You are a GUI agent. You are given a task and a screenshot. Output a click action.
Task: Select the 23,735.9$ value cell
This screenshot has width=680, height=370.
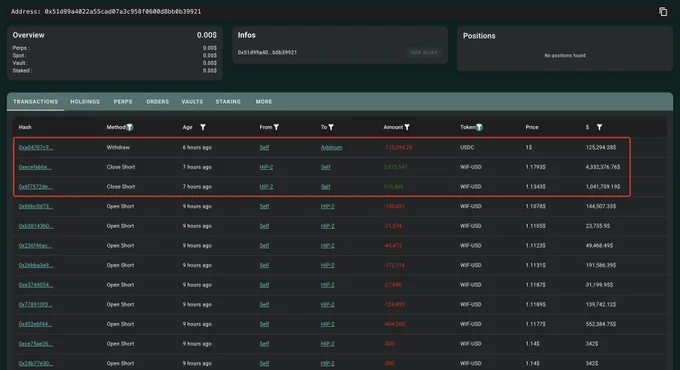click(598, 226)
